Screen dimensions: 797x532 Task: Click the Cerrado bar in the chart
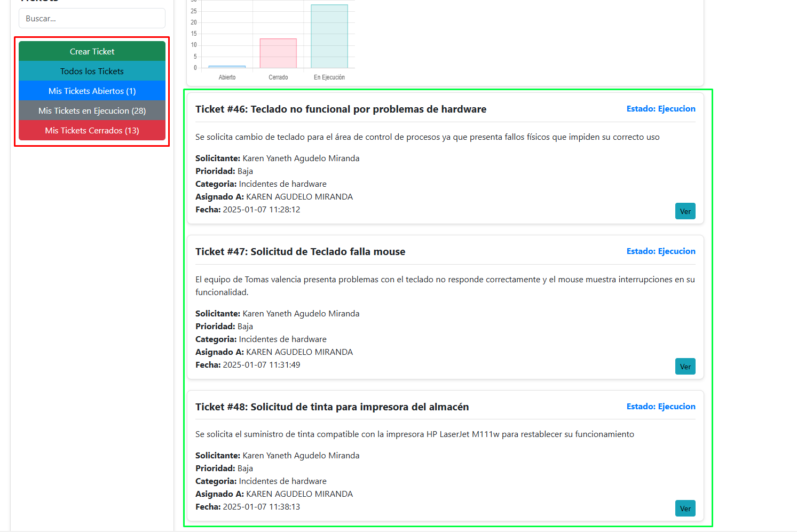coord(278,53)
